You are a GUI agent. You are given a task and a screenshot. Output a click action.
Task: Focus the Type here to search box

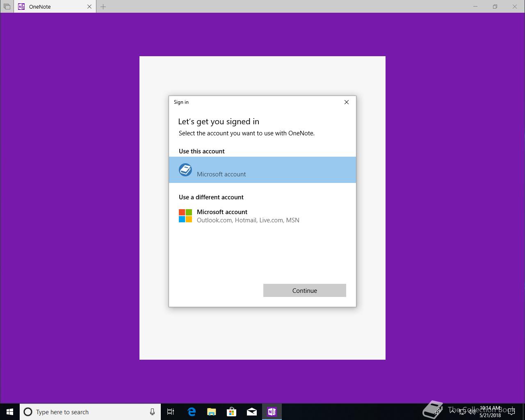90,412
